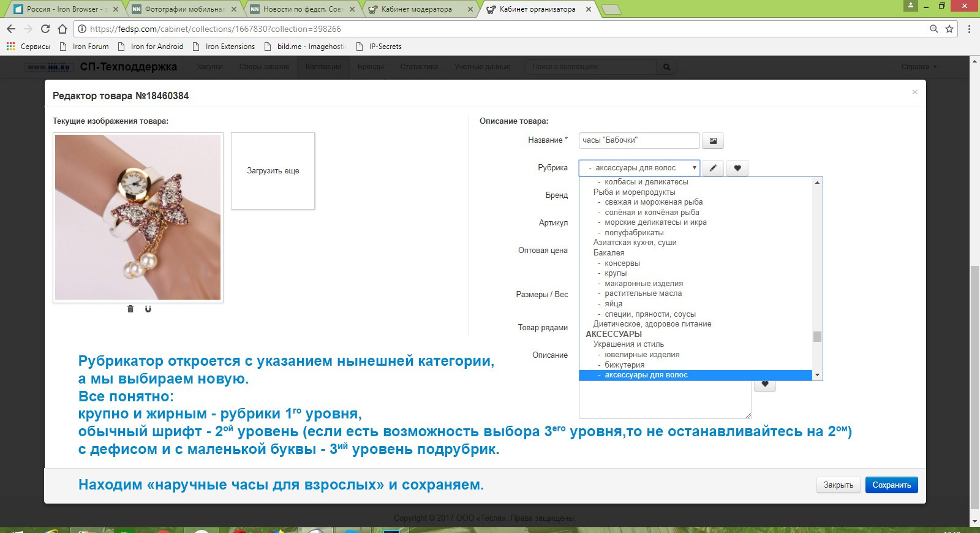Screen dimensions: 980x533
Task: Click the category list scrollbar down arrow
Action: tap(817, 375)
